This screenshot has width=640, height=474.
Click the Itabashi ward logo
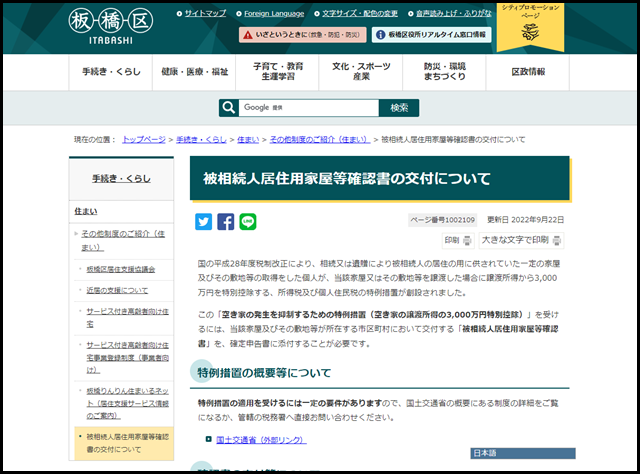pyautogui.click(x=111, y=26)
